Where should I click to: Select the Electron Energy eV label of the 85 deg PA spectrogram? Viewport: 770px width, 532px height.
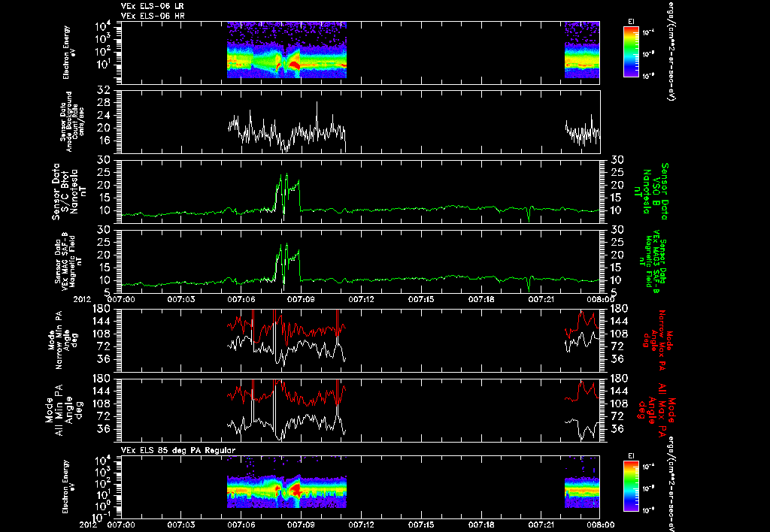[x=68, y=487]
